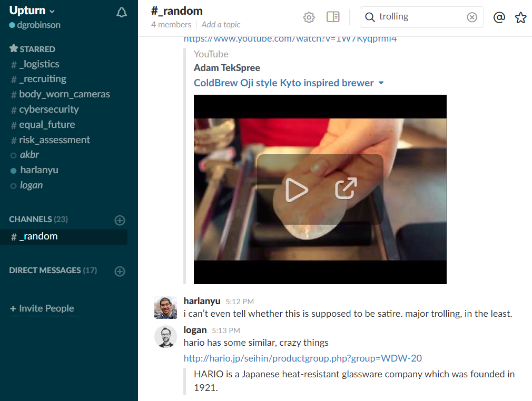Open the partially visible youtube.com URL
Viewport: 532px width, 401px height.
click(x=290, y=39)
